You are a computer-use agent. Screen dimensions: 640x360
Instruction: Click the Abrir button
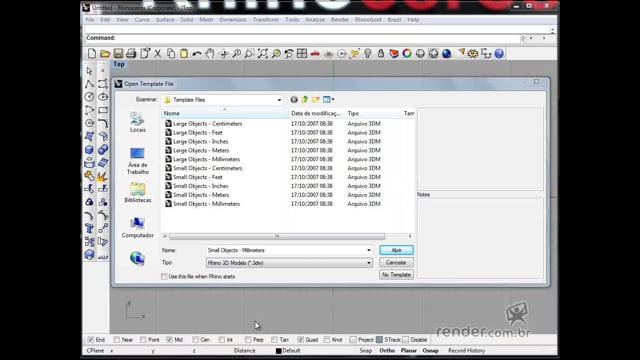[x=396, y=250]
